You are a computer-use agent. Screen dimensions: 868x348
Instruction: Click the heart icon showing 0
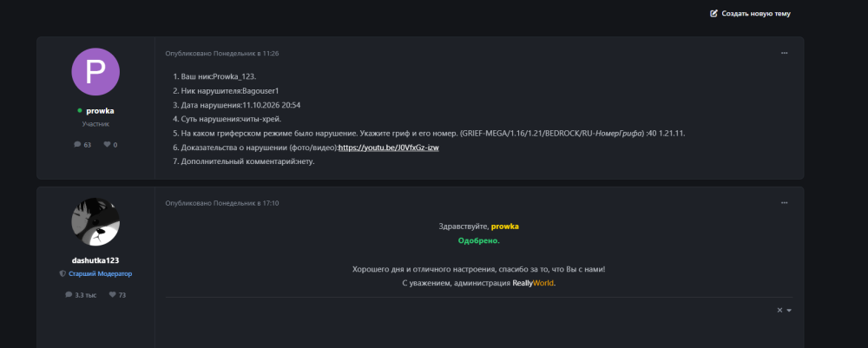tap(108, 144)
